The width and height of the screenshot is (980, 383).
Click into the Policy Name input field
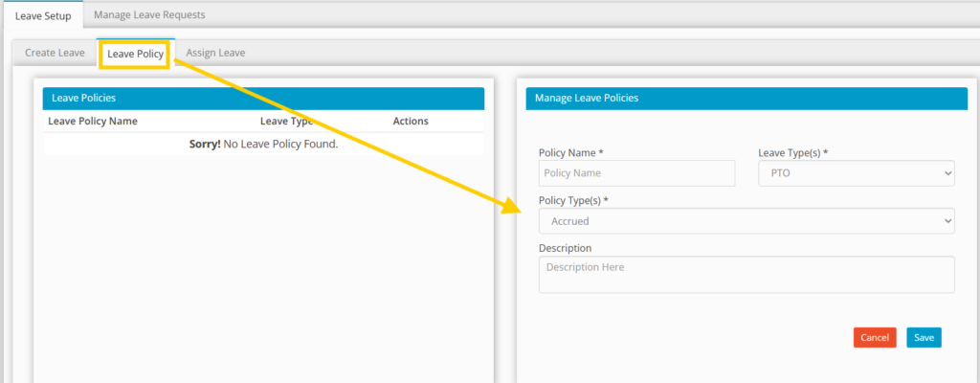pos(636,173)
